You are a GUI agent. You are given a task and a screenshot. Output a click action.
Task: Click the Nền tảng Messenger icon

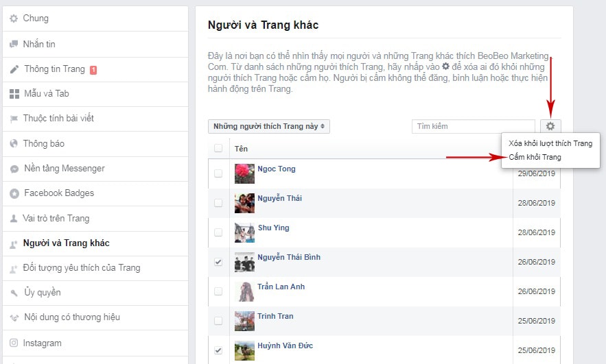tap(14, 169)
